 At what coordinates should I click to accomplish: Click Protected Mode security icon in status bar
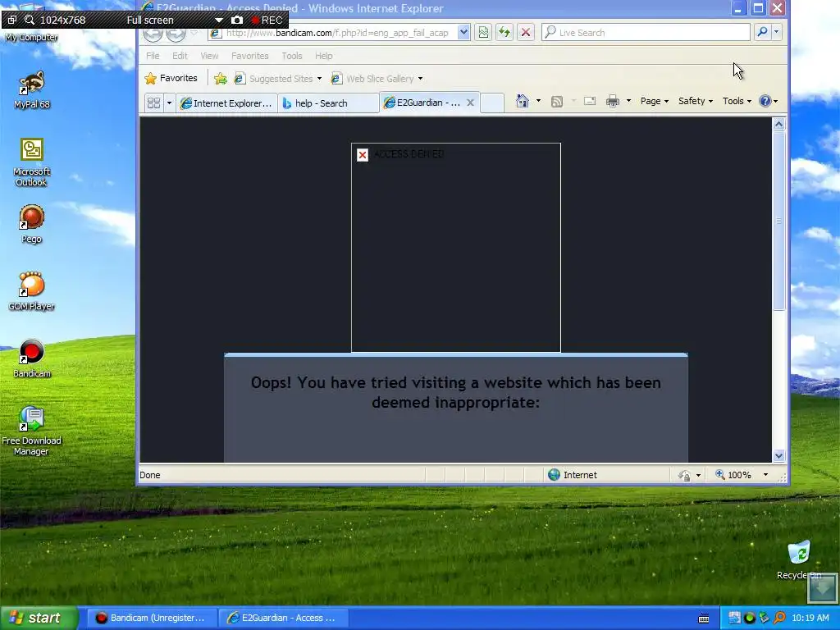[x=684, y=475]
